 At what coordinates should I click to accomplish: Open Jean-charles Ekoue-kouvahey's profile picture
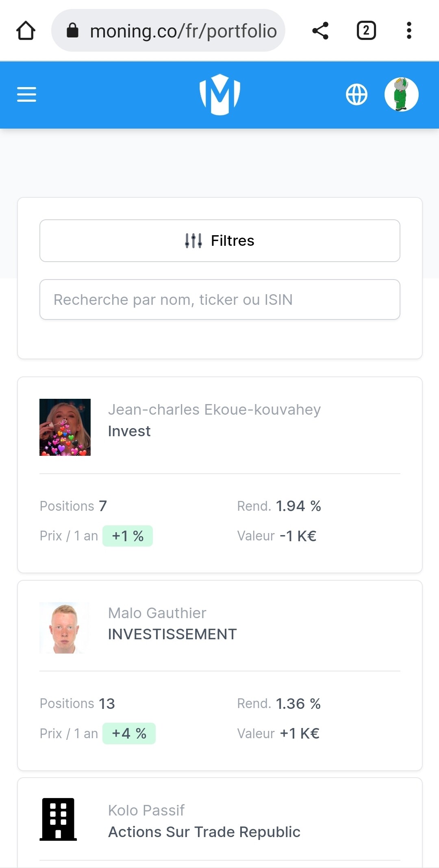tap(65, 427)
